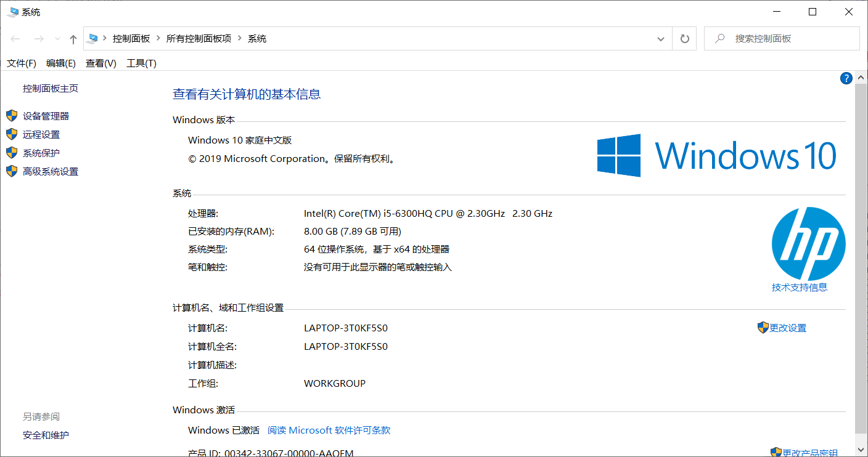Click 更改设置 link
This screenshot has width=868, height=457.
(788, 328)
